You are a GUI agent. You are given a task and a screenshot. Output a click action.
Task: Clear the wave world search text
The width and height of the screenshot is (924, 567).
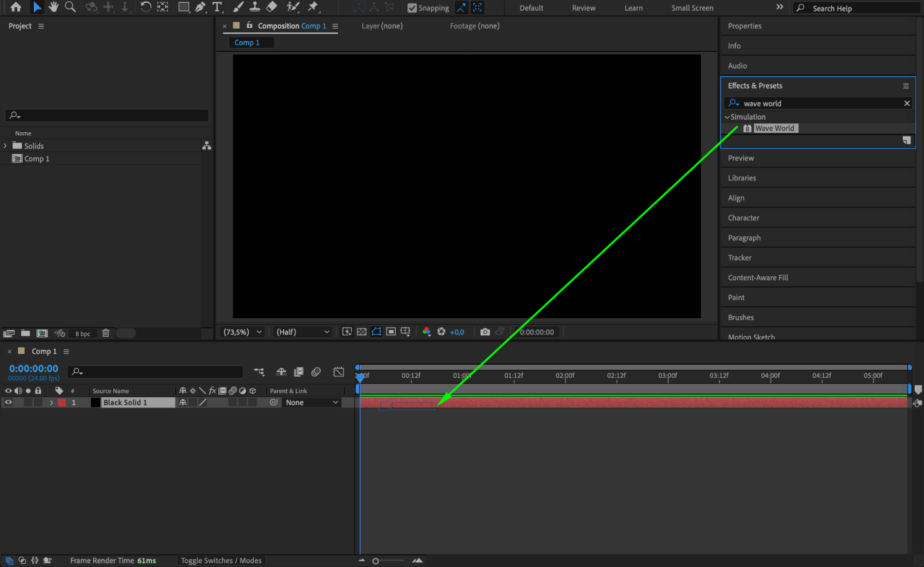906,103
